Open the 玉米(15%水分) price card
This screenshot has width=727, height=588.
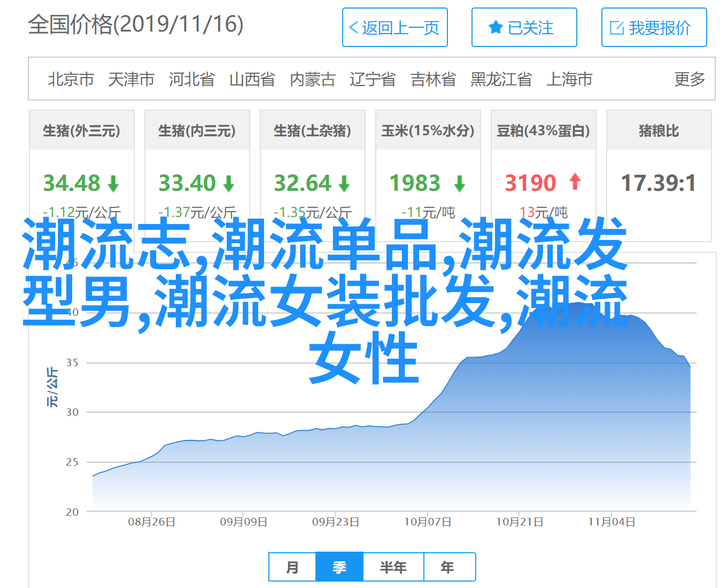(x=428, y=130)
